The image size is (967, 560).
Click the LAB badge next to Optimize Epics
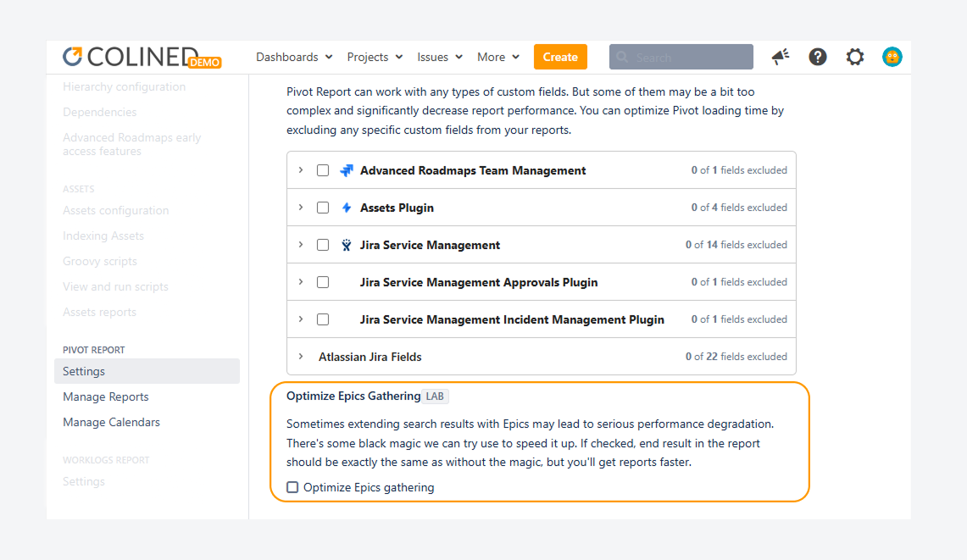[x=435, y=396]
